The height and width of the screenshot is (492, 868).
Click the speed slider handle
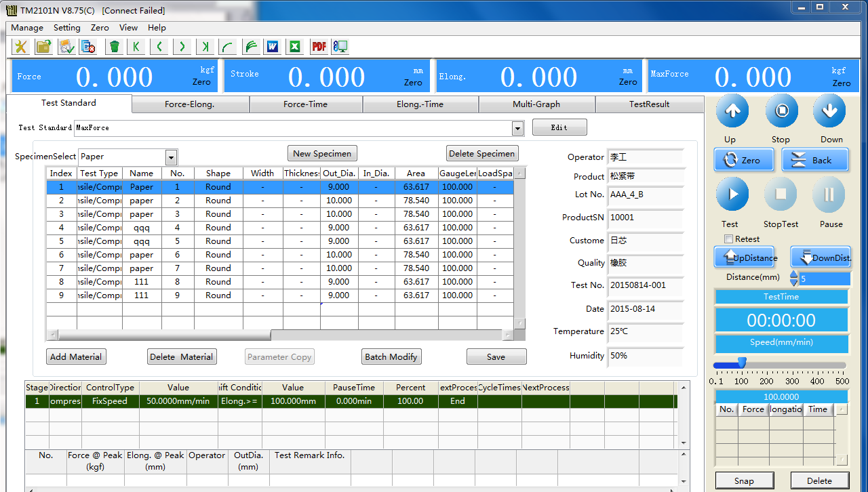(x=742, y=364)
